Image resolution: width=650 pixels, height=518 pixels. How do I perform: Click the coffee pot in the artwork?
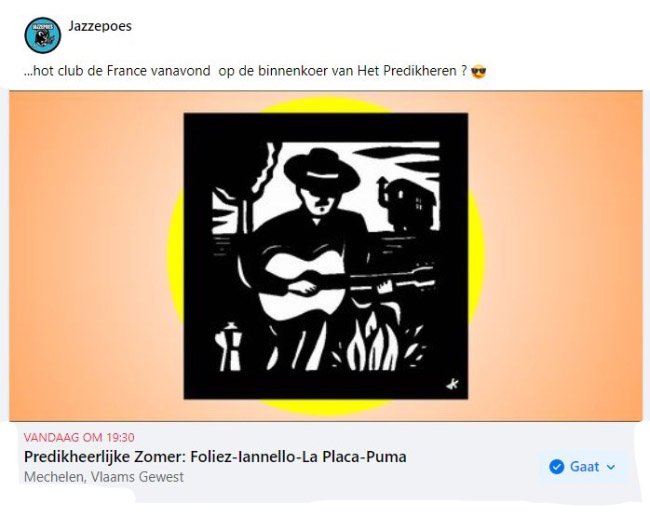228,346
